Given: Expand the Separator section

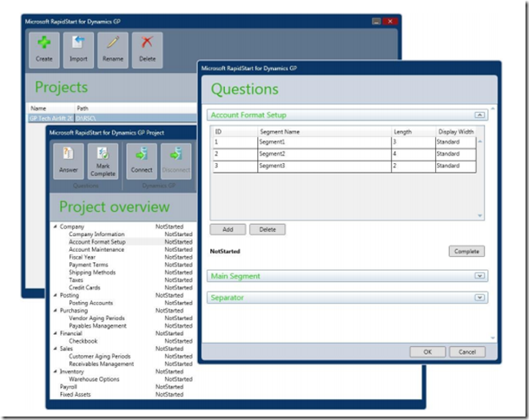Looking at the screenshot, I should 479,298.
